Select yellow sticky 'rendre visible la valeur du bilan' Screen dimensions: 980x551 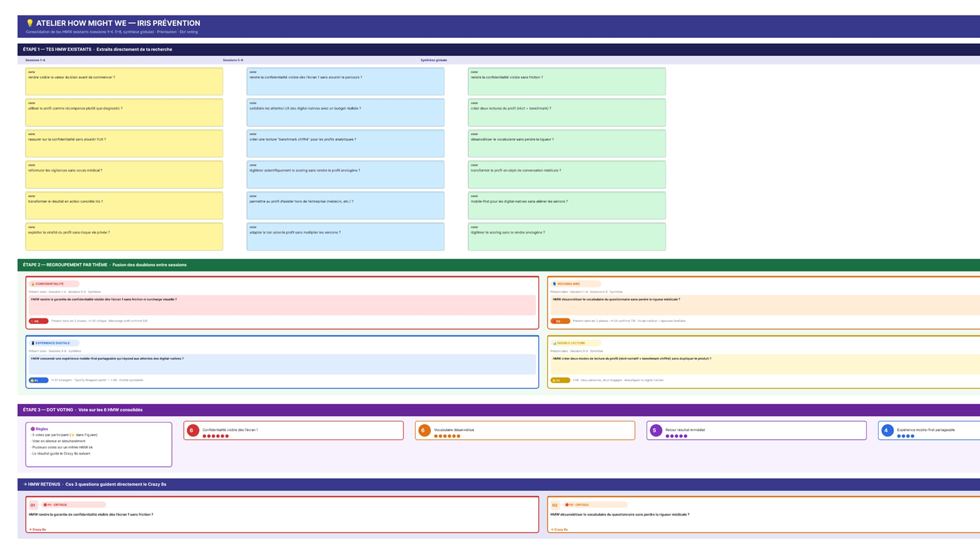(124, 81)
